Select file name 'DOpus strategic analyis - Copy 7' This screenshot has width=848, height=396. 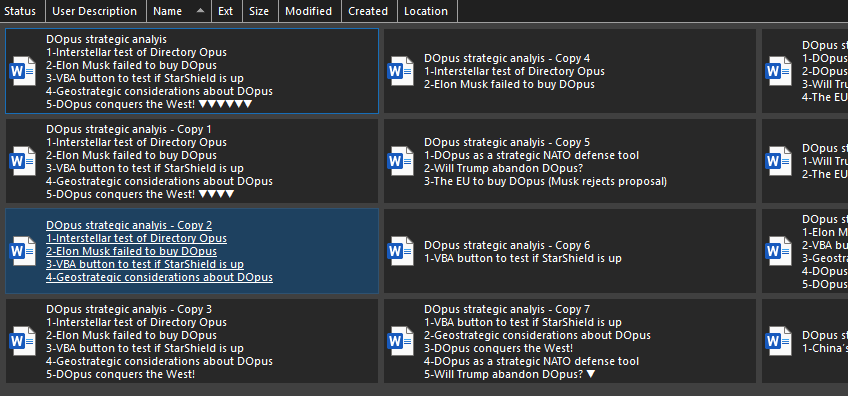[507, 309]
